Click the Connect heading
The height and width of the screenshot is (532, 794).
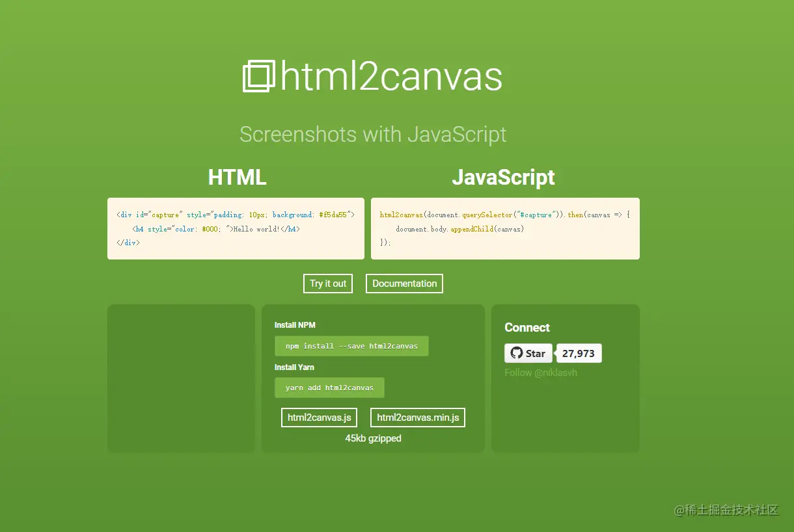[x=527, y=328]
